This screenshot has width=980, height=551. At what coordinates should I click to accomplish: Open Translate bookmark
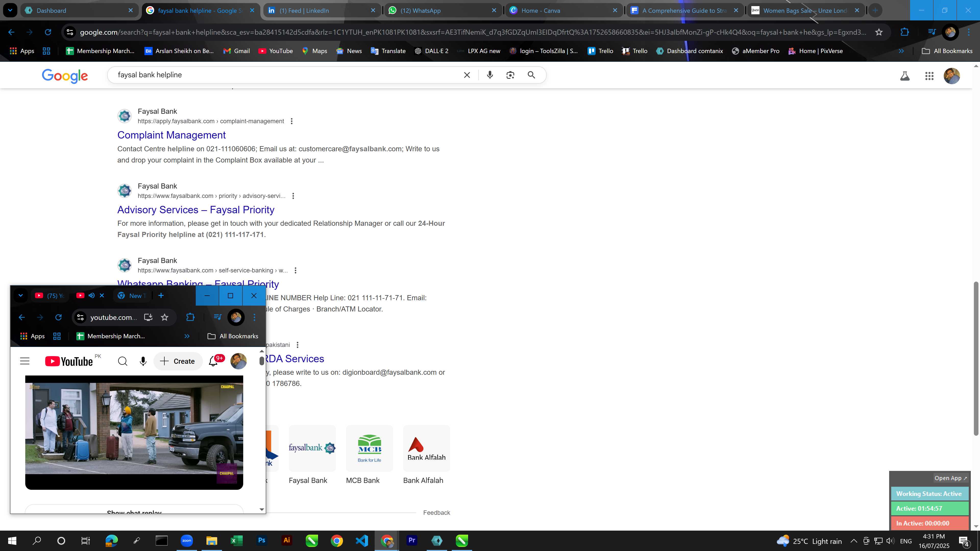click(x=388, y=51)
